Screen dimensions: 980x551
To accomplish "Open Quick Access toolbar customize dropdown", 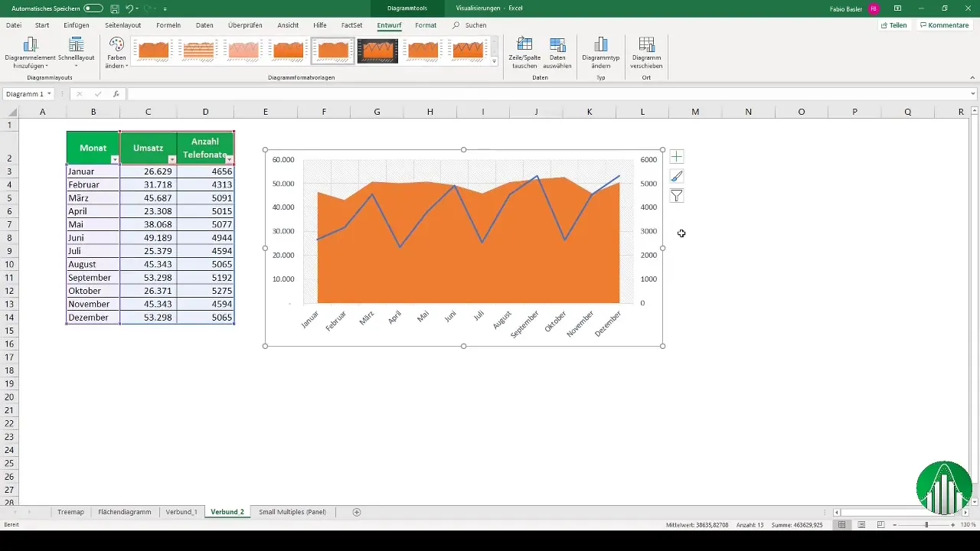I will click(x=165, y=8).
